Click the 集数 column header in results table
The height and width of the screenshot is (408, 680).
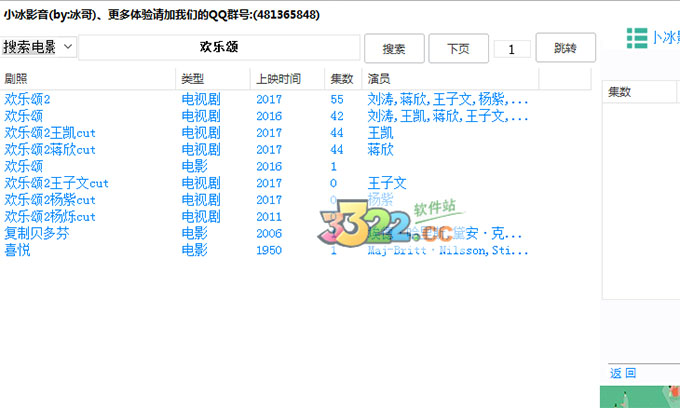(342, 79)
